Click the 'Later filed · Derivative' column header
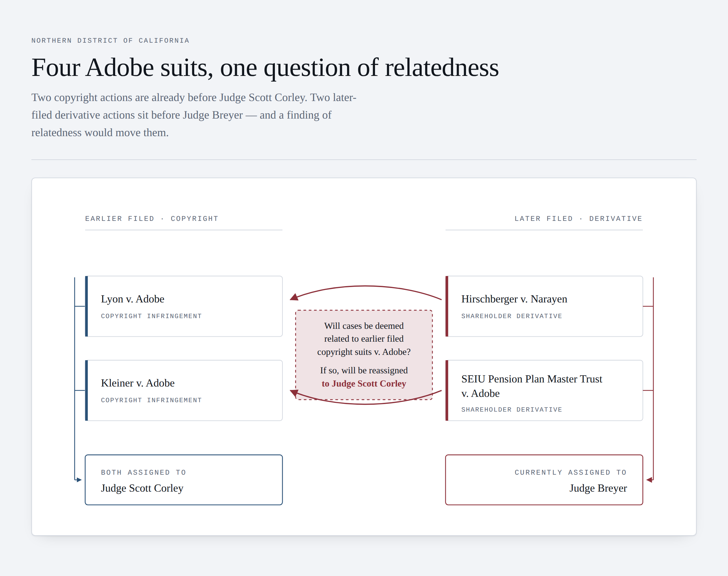The image size is (728, 576). click(578, 219)
